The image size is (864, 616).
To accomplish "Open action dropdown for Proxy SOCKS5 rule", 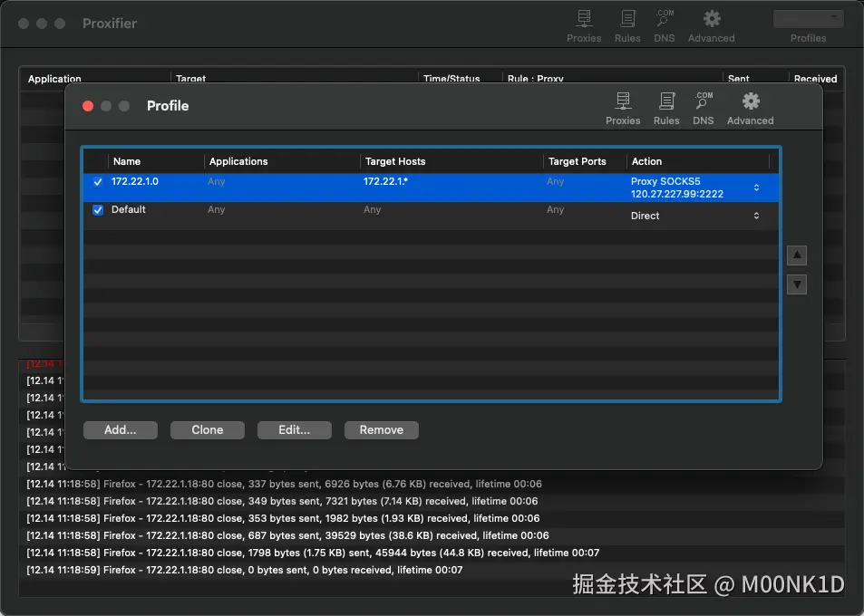I will tap(756, 188).
